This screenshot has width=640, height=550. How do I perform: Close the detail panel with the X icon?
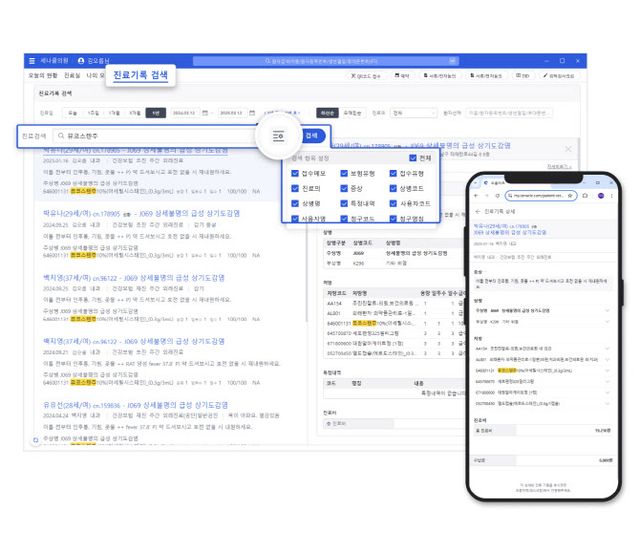(x=568, y=148)
